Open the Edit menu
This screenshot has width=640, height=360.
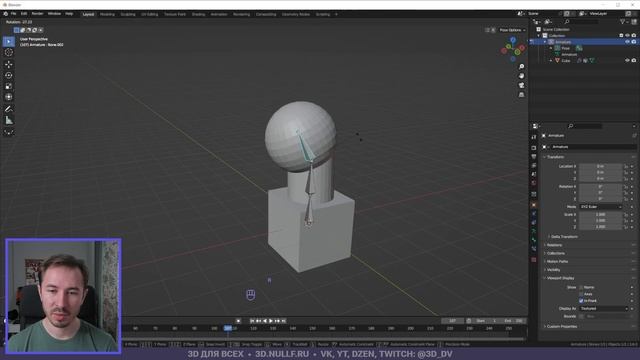pyautogui.click(x=24, y=14)
